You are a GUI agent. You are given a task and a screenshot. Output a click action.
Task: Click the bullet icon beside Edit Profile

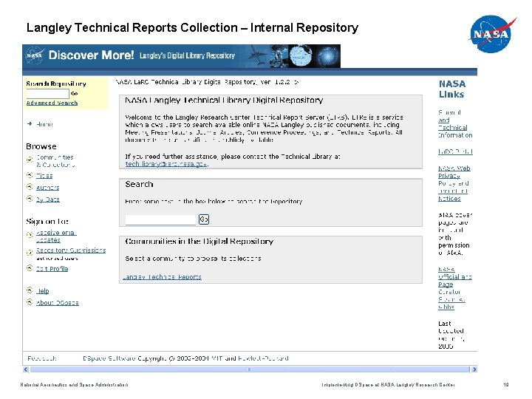[30, 268]
